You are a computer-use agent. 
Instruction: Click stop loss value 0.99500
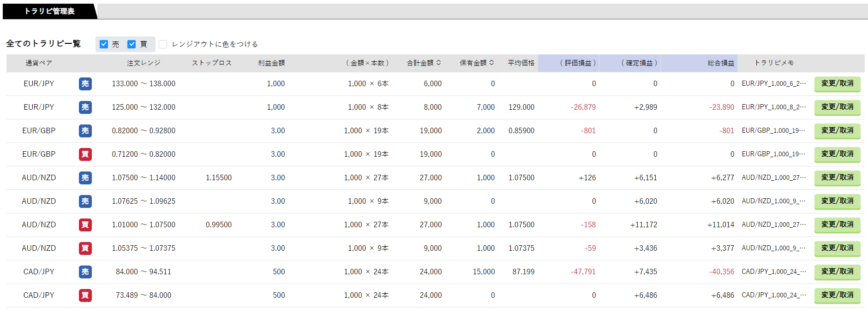tap(219, 225)
